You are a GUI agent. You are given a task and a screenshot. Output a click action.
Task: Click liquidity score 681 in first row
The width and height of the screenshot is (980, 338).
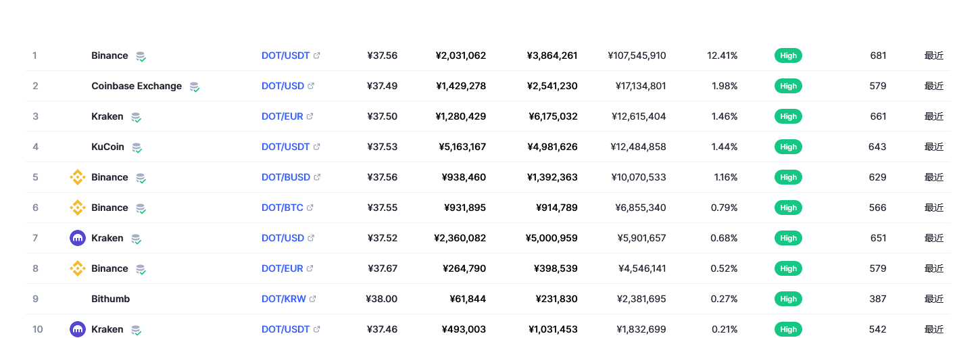[878, 55]
